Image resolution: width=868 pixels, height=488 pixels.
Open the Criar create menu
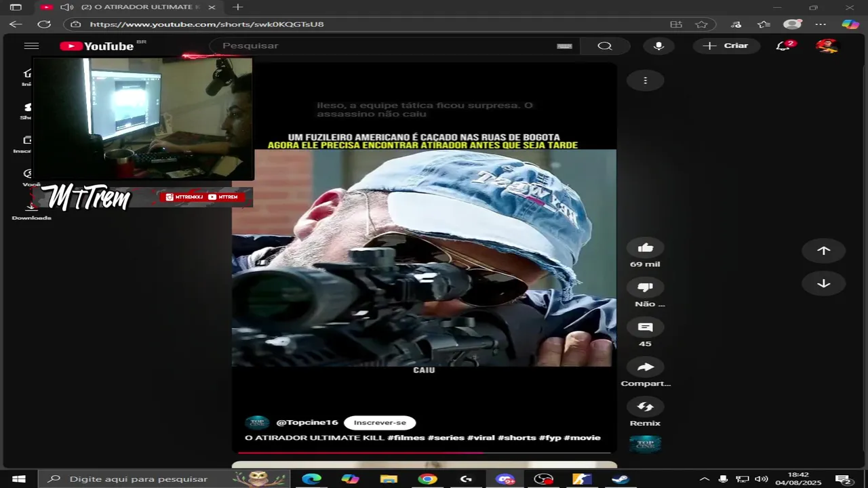tap(726, 45)
